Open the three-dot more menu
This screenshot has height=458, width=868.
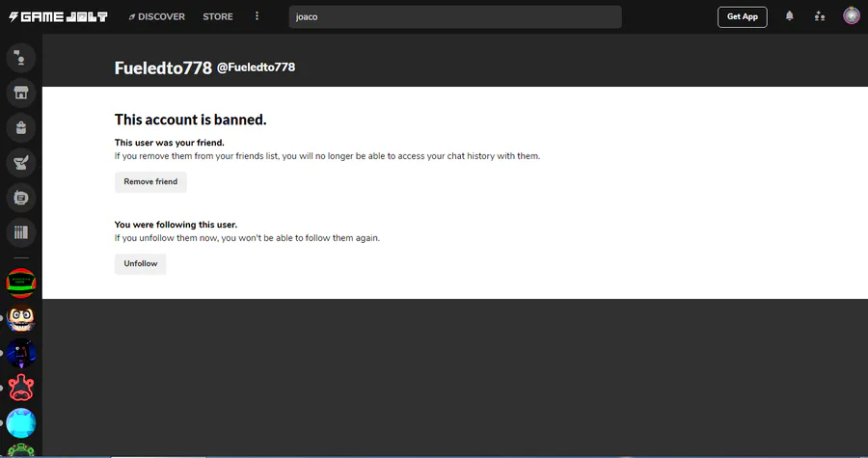257,16
